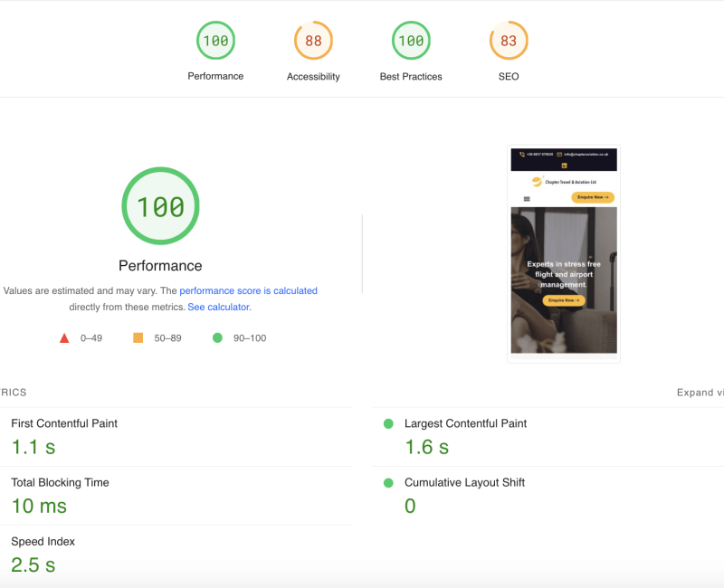This screenshot has width=724, height=588.
Task: Open the 'performance score is calculated' link
Action: [248, 291]
